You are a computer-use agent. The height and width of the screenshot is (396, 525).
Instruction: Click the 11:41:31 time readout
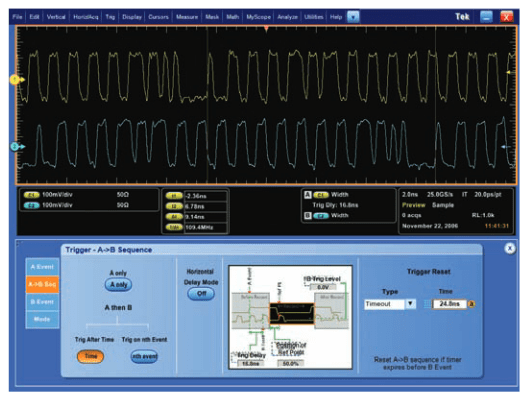[x=497, y=226]
